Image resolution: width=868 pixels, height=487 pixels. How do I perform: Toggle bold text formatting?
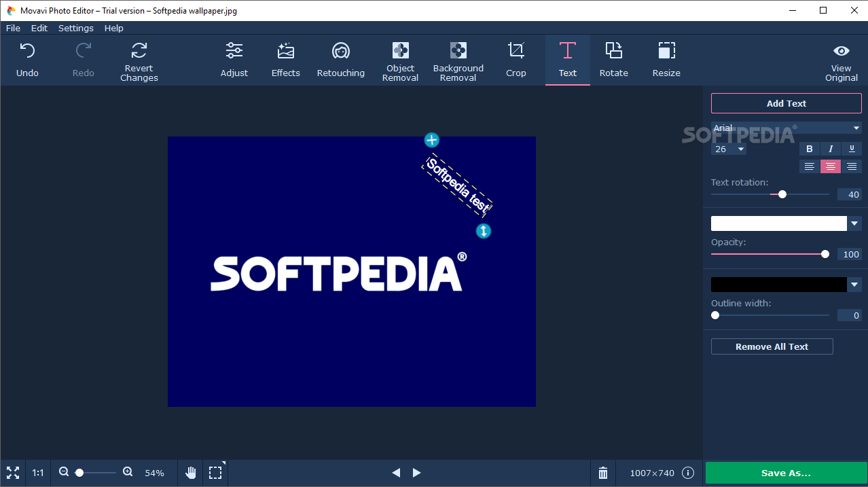point(809,149)
